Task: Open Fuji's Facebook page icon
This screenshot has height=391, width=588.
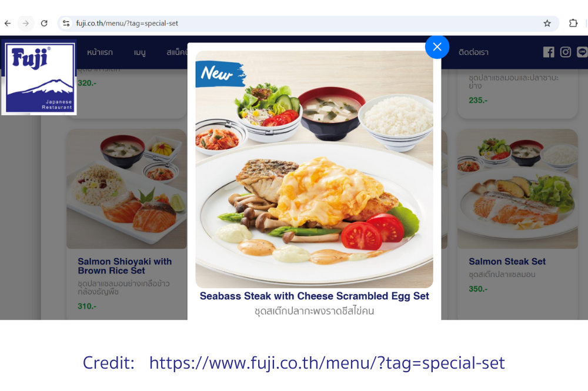Action: (549, 52)
